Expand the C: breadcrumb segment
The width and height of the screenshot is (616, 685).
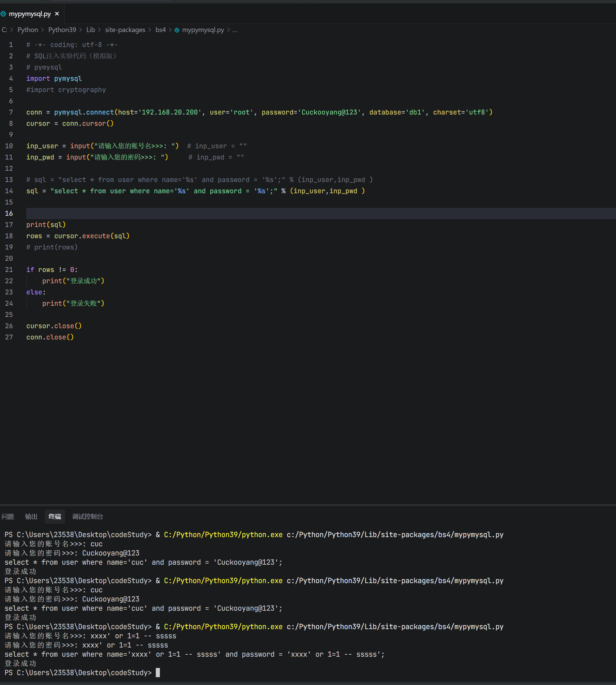tap(4, 30)
